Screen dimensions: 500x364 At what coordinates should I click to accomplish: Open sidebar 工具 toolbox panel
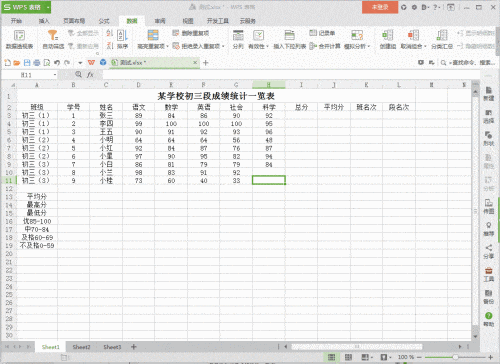coord(489,274)
